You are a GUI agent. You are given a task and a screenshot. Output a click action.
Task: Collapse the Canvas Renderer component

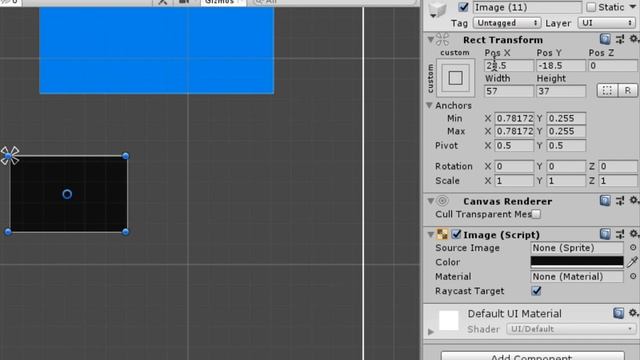(431, 201)
